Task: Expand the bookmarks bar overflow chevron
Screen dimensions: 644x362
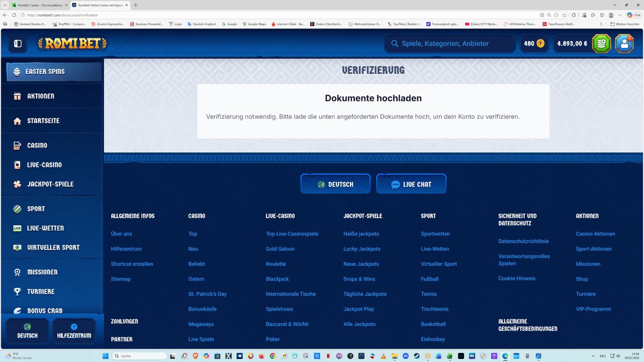Action: tap(601, 24)
